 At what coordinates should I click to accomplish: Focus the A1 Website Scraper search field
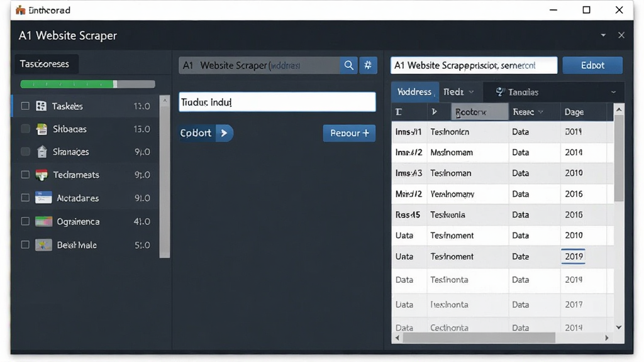260,65
